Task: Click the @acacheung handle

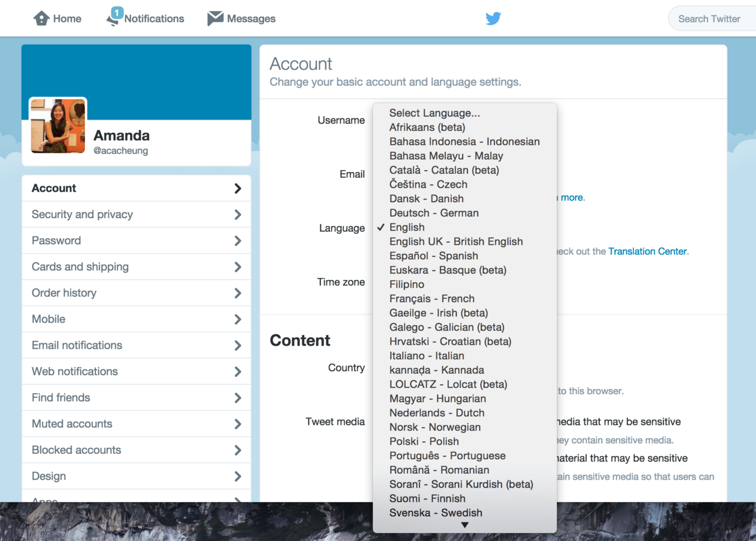Action: pos(121,151)
